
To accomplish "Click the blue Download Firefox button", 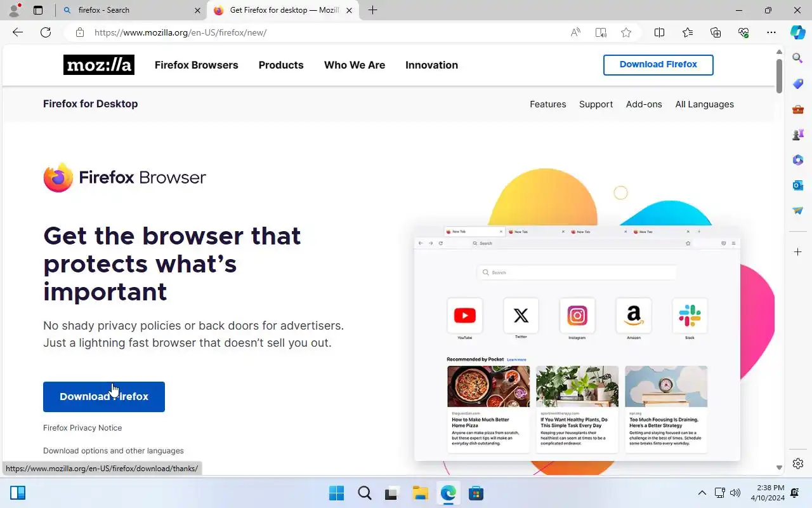I will 104,397.
